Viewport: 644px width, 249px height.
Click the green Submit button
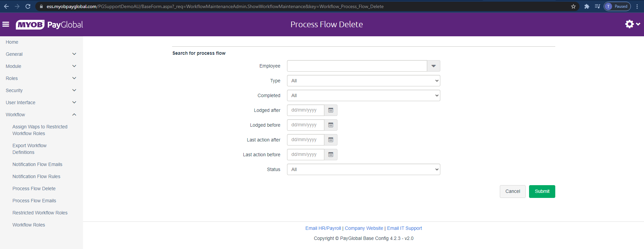coord(542,192)
